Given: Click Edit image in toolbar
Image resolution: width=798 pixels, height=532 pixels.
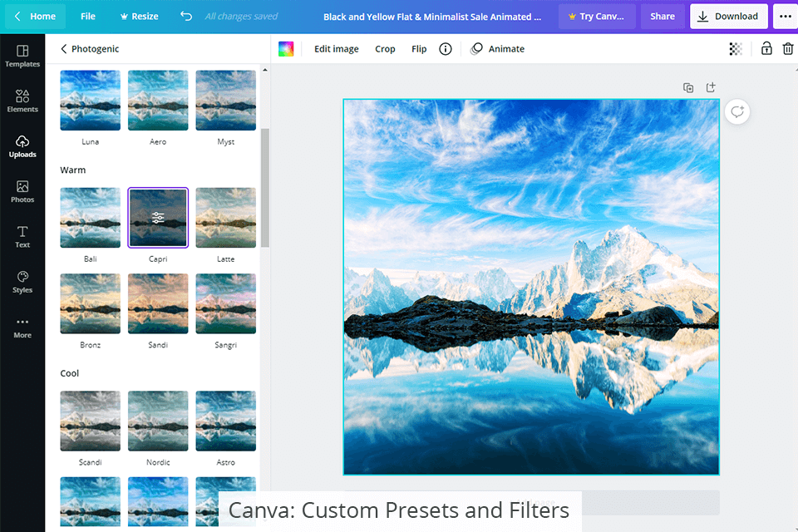Looking at the screenshot, I should [x=337, y=49].
